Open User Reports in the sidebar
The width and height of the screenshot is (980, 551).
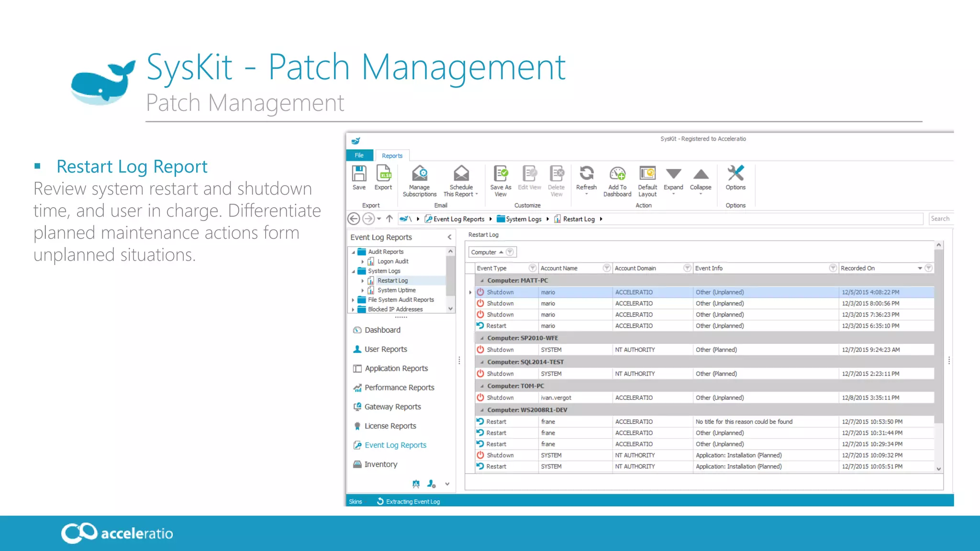(x=386, y=349)
